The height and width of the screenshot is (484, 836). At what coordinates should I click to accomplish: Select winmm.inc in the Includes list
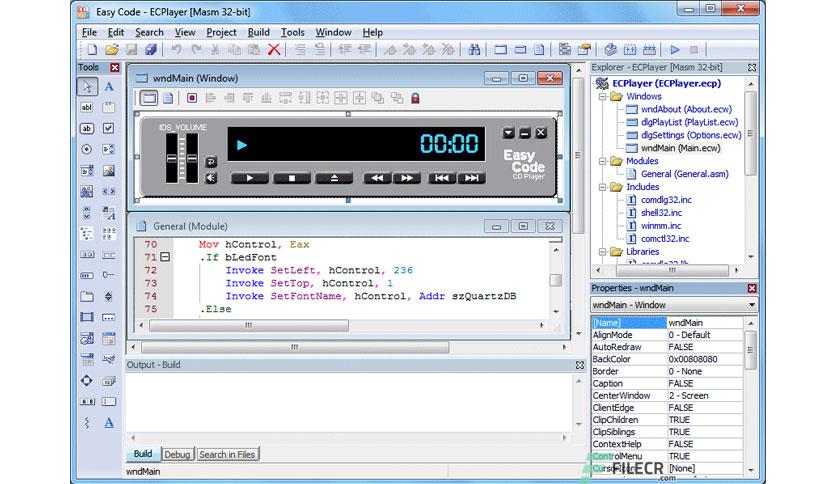pos(661,225)
